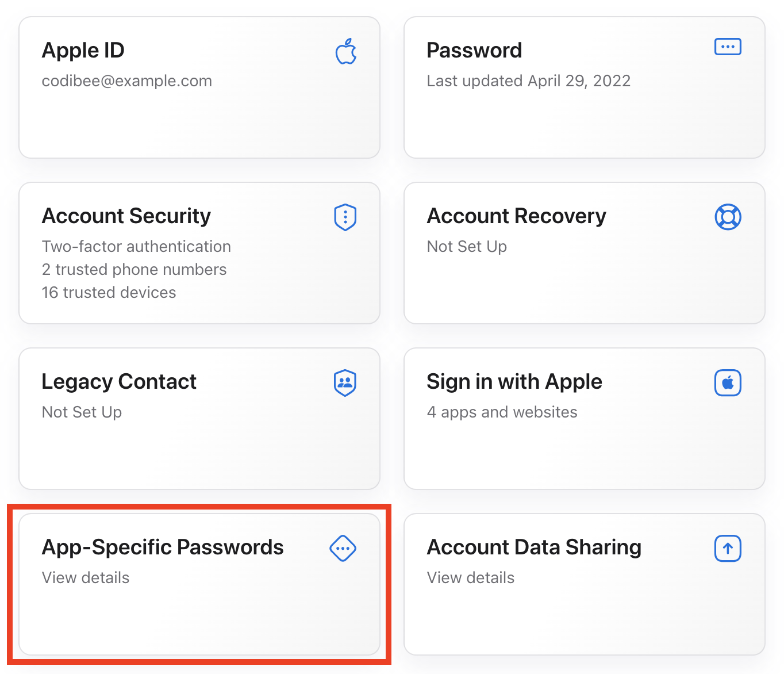This screenshot has height=674, width=784.
Task: Click the Account Data Sharing upload icon
Action: pyautogui.click(x=727, y=549)
